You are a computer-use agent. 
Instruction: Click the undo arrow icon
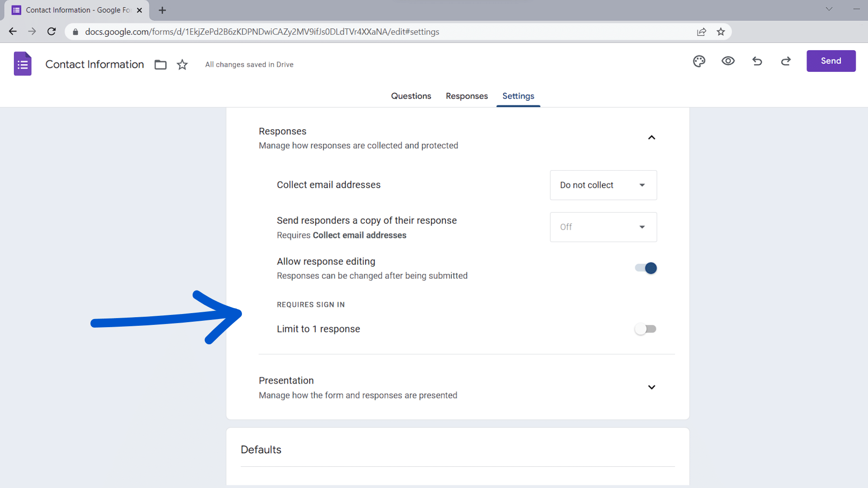point(757,61)
